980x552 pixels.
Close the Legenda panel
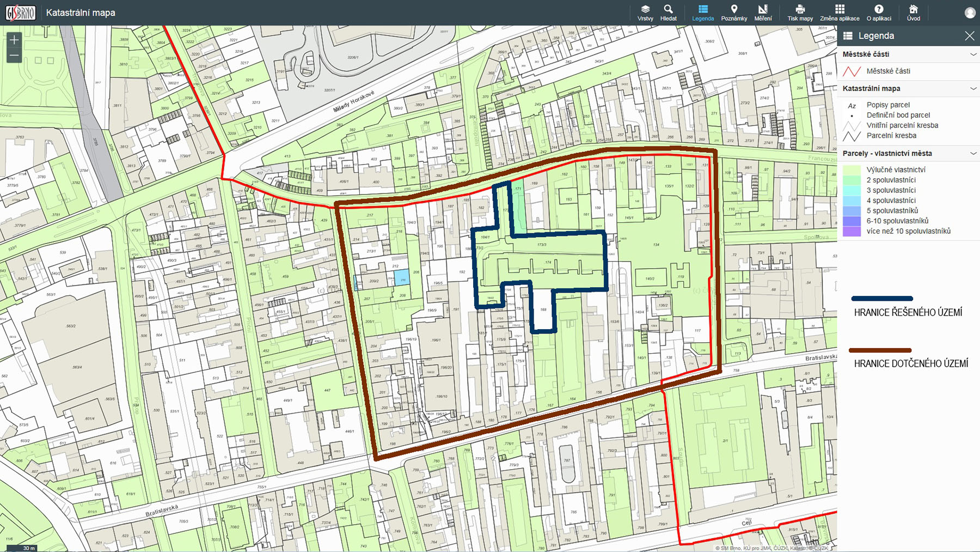coord(969,36)
